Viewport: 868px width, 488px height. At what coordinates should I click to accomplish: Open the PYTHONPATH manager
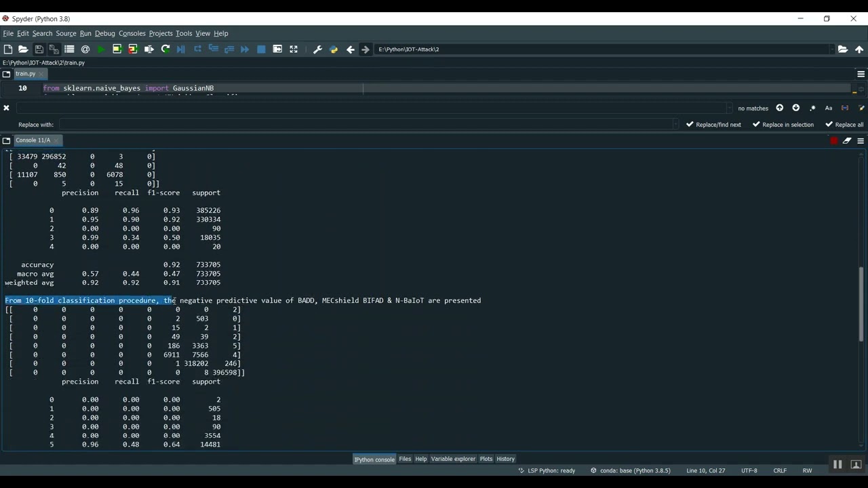[334, 49]
